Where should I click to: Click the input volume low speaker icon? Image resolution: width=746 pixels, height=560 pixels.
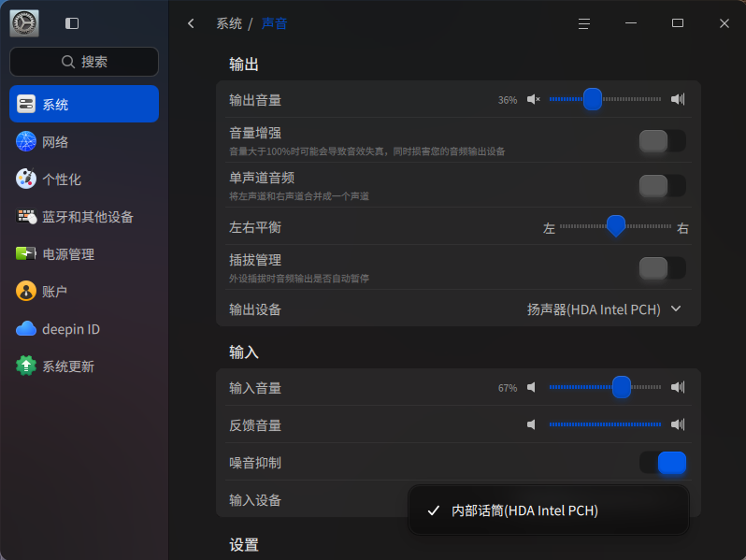point(531,387)
